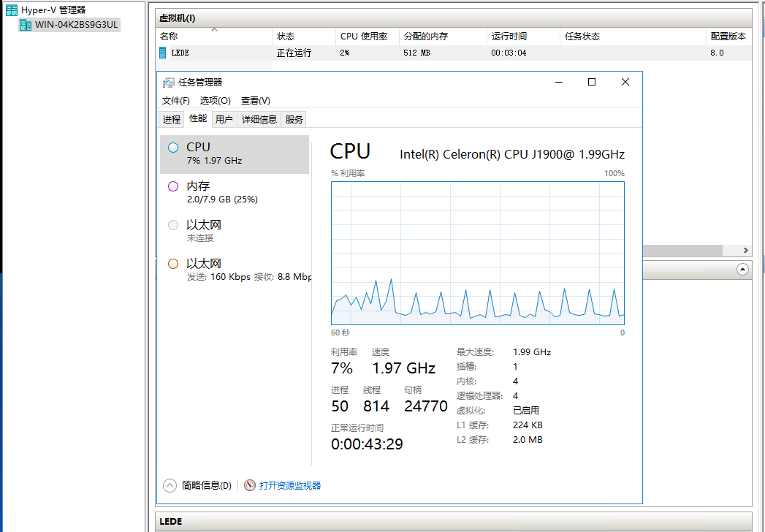This screenshot has width=765, height=532.
Task: Click the 8.0 configuration version cell
Action: click(718, 53)
